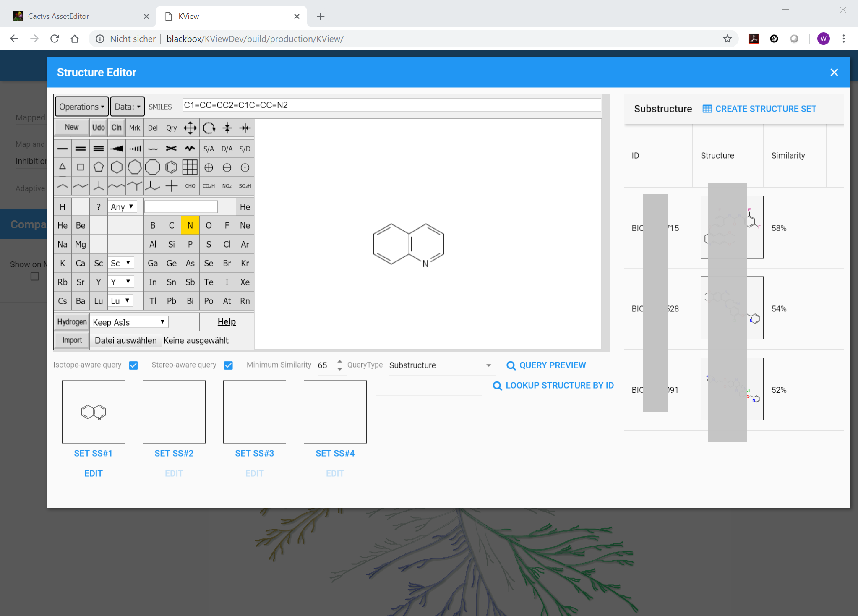Image resolution: width=858 pixels, height=616 pixels.
Task: Select the benzene ring template
Action: point(171,167)
